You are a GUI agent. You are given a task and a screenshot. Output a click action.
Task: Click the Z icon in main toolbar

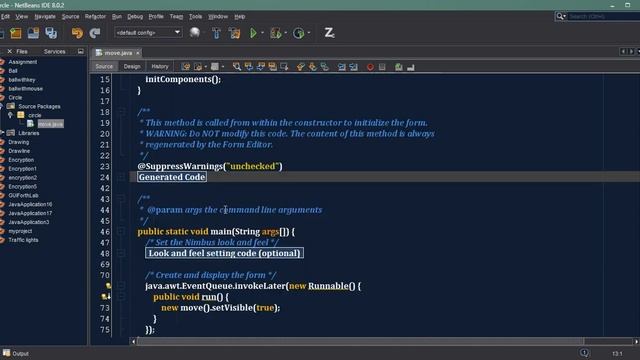329,33
